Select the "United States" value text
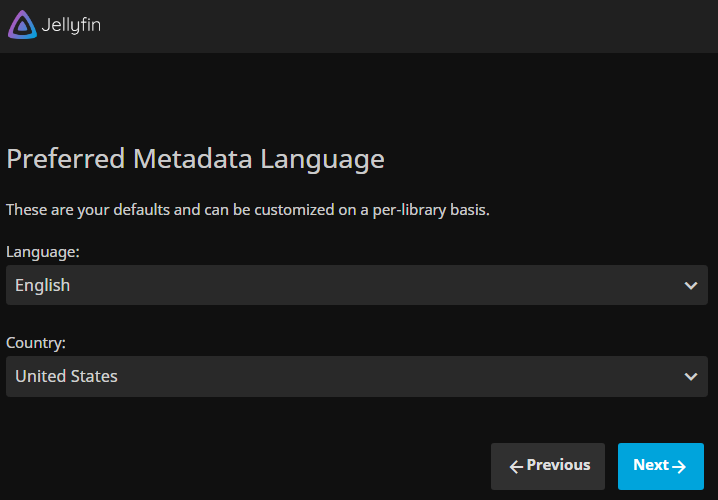This screenshot has height=500, width=718. (66, 376)
